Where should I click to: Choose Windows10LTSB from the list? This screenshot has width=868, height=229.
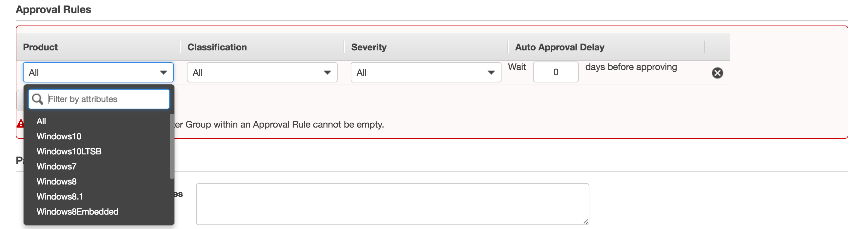click(69, 151)
